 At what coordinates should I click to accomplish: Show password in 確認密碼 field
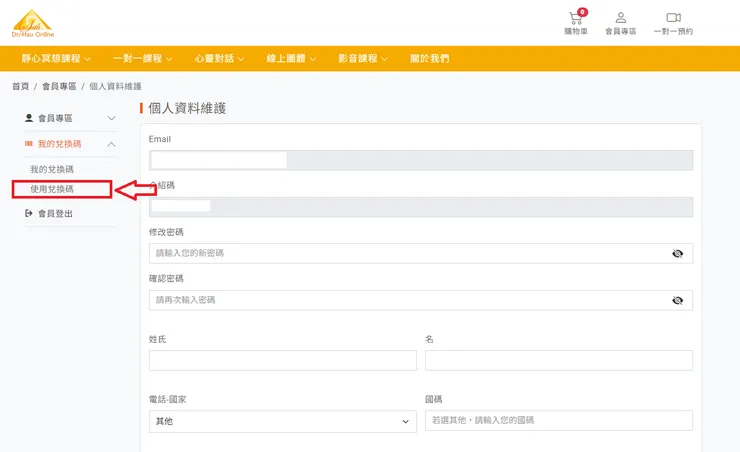click(x=677, y=301)
